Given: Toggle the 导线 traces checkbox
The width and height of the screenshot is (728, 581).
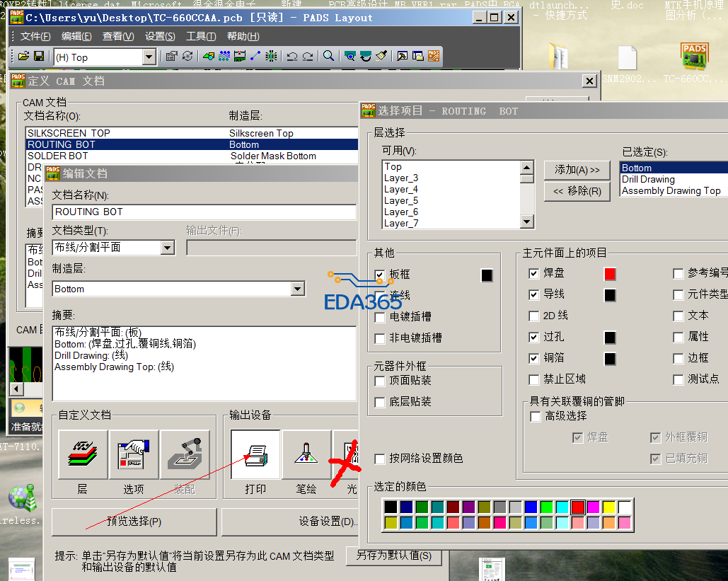Looking at the screenshot, I should coord(534,294).
